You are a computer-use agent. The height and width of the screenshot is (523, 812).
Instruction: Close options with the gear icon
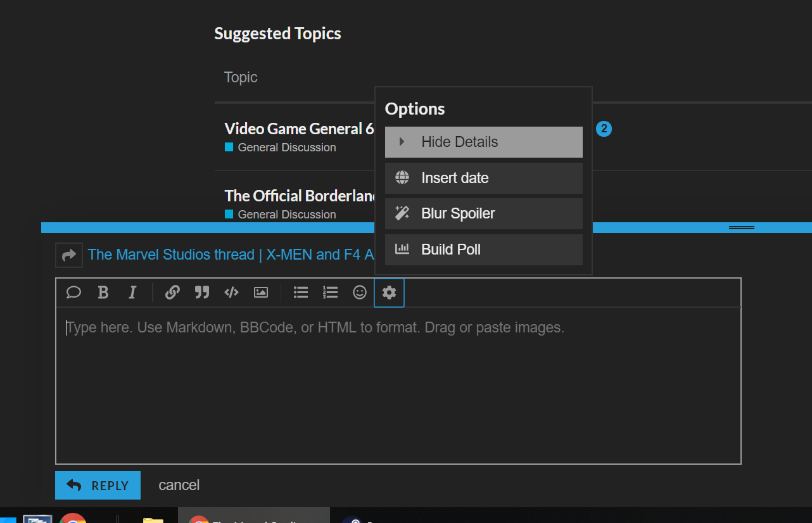pyautogui.click(x=389, y=293)
